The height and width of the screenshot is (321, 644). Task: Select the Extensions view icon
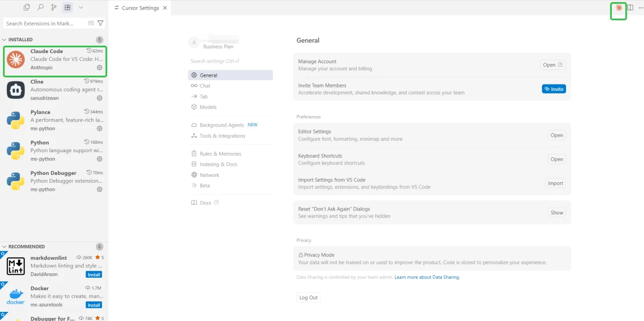pyautogui.click(x=67, y=8)
